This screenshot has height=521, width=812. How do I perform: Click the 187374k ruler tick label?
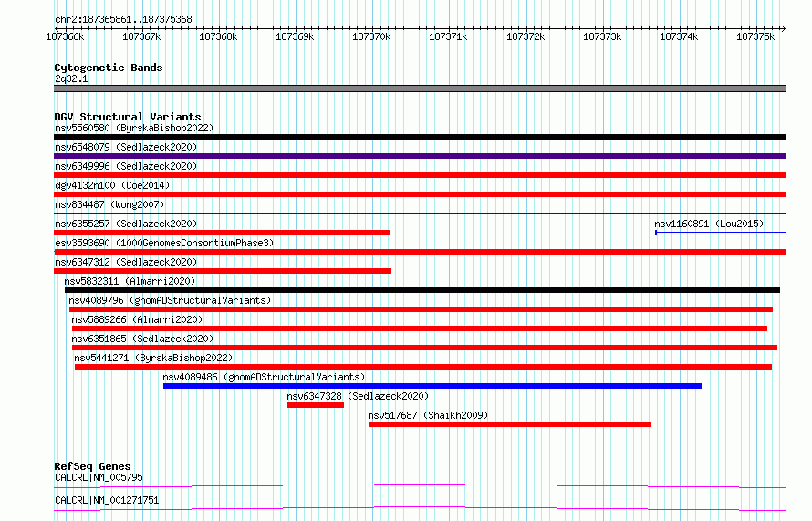(x=679, y=36)
